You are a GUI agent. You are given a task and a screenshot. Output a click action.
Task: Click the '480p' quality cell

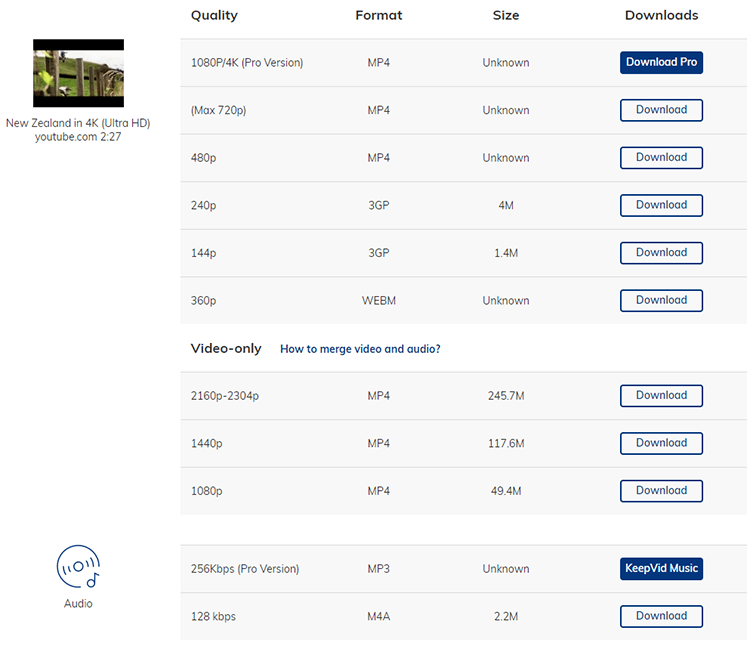(203, 158)
